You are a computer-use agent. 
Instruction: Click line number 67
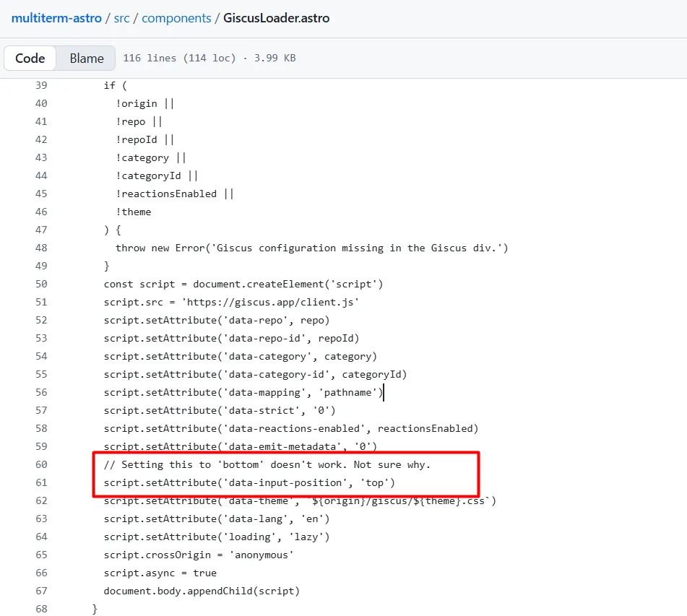41,591
